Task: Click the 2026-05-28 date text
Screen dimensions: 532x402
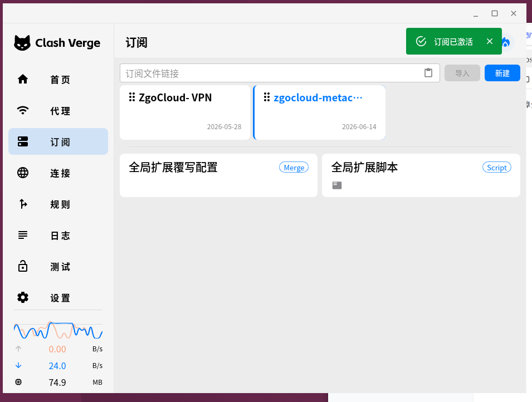Action: pos(224,126)
